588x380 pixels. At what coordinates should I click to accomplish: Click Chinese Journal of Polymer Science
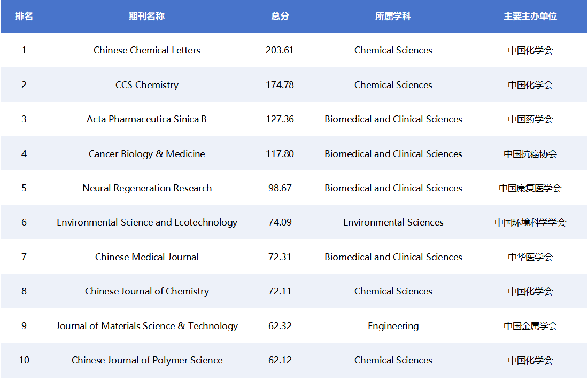pyautogui.click(x=146, y=360)
